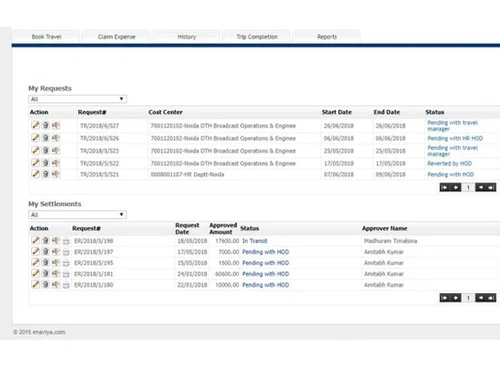Open the Reports tab
This screenshot has width=500, height=375.
[x=327, y=37]
